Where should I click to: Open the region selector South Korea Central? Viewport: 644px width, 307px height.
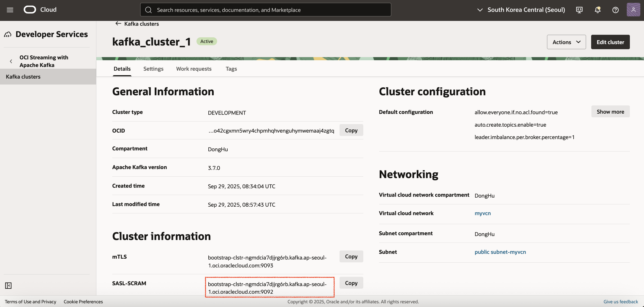tap(521, 10)
